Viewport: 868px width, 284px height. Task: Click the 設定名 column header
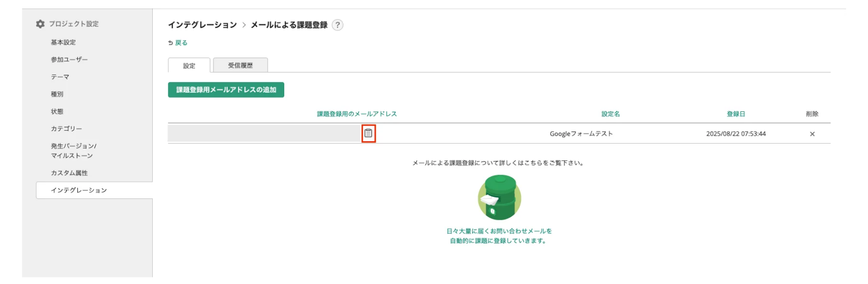(x=611, y=114)
